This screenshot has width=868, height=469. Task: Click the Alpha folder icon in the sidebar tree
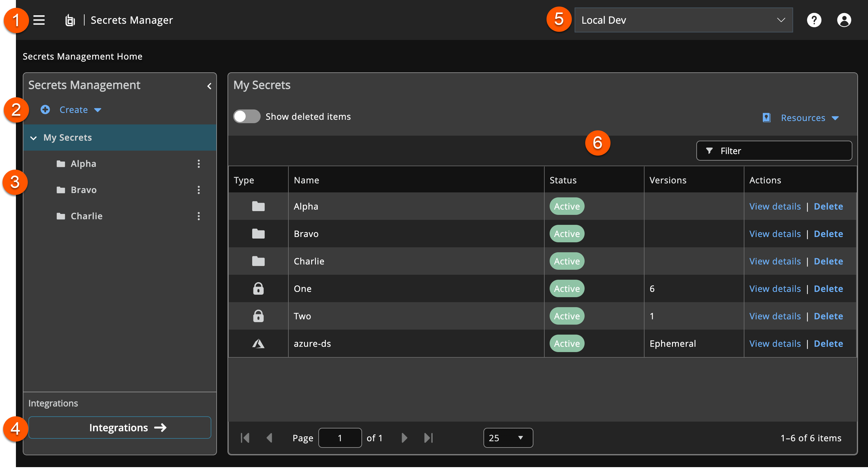pyautogui.click(x=61, y=164)
